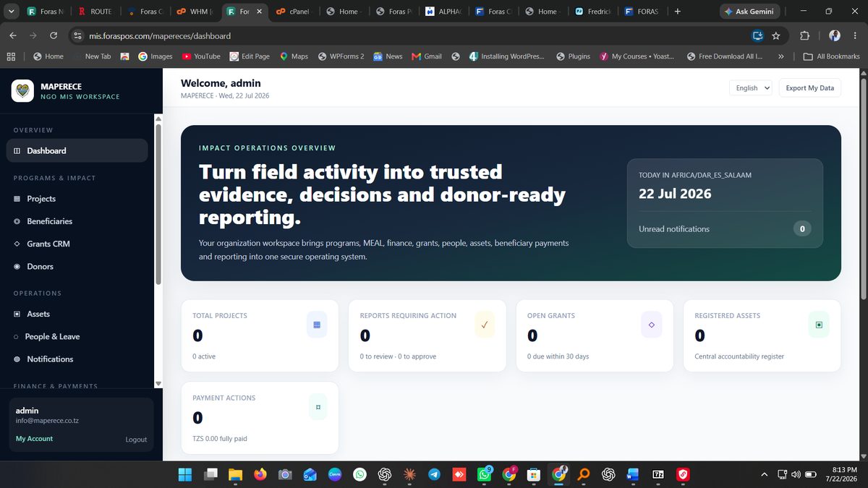Open the tab search dropdown arrow
The height and width of the screenshot is (488, 868).
coord(11,12)
